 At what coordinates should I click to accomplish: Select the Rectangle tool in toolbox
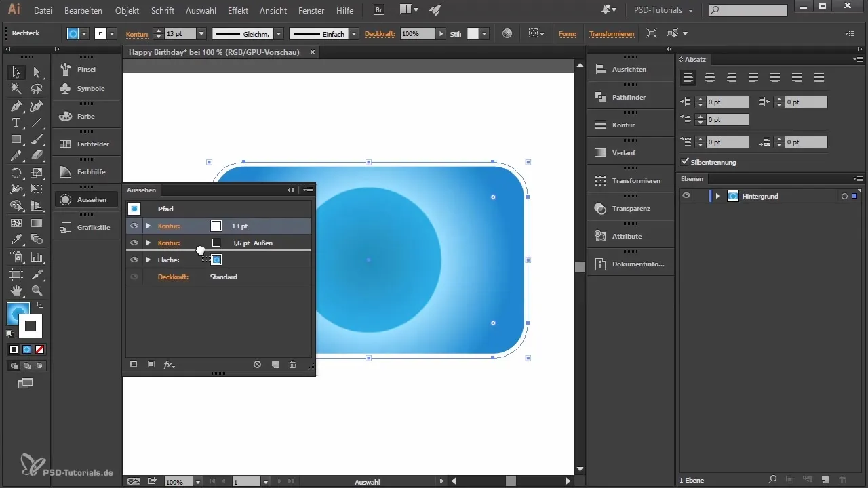tap(16, 140)
